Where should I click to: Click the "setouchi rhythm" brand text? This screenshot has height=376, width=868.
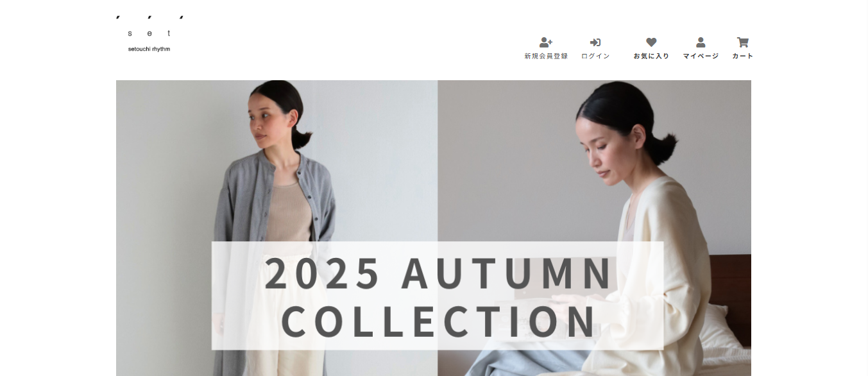pyautogui.click(x=149, y=49)
